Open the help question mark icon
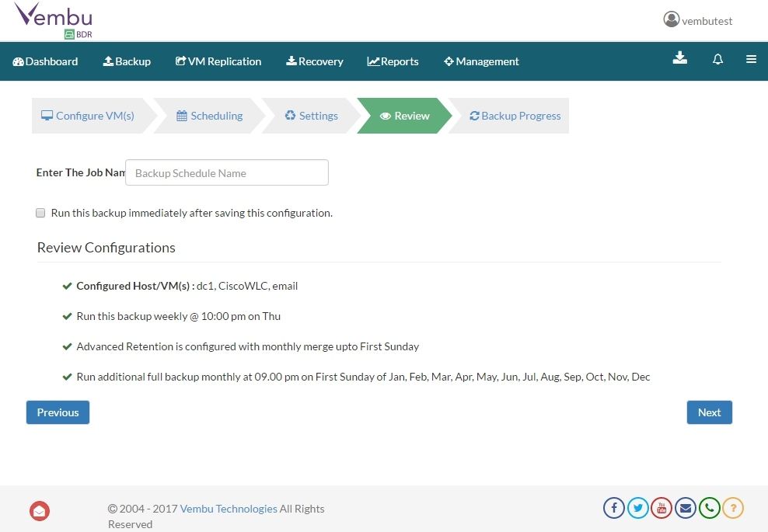This screenshot has height=532, width=768. [x=733, y=508]
